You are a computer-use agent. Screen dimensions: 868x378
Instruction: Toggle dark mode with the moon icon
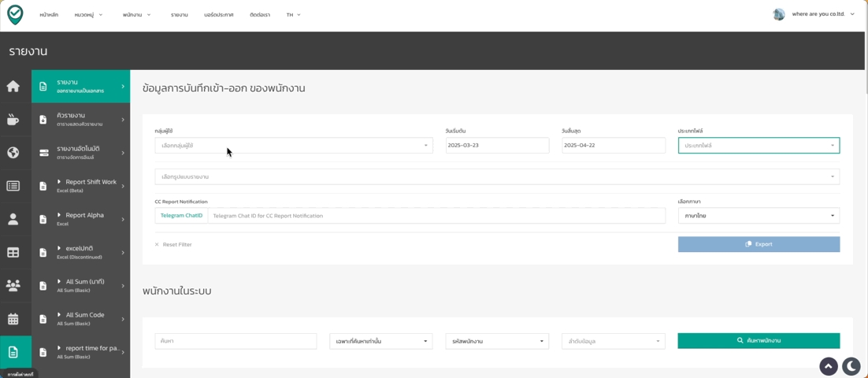pyautogui.click(x=851, y=366)
